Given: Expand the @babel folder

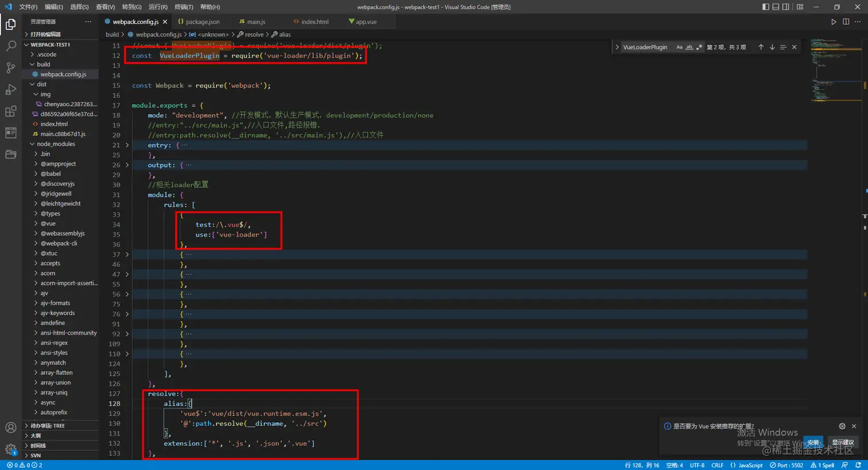Looking at the screenshot, I should 61,174.
